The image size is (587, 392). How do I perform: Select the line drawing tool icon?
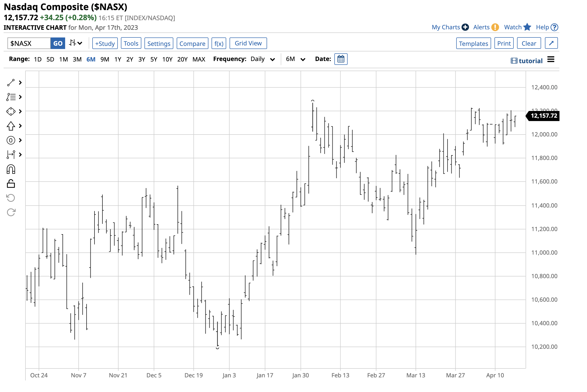click(x=11, y=82)
